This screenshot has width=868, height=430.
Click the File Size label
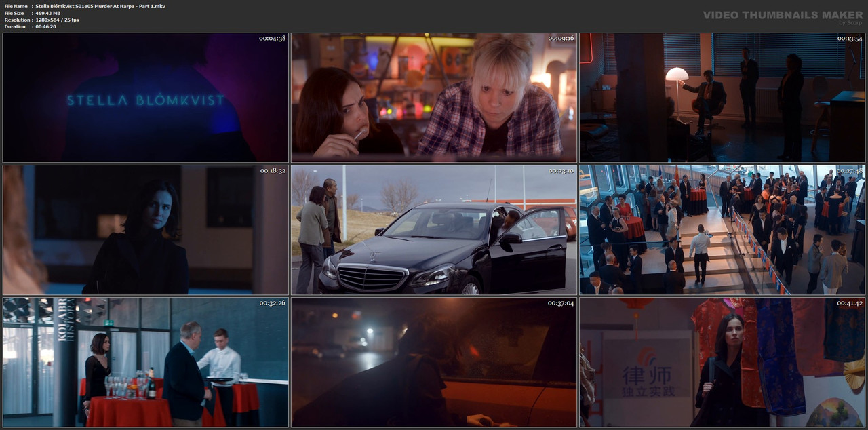(14, 13)
